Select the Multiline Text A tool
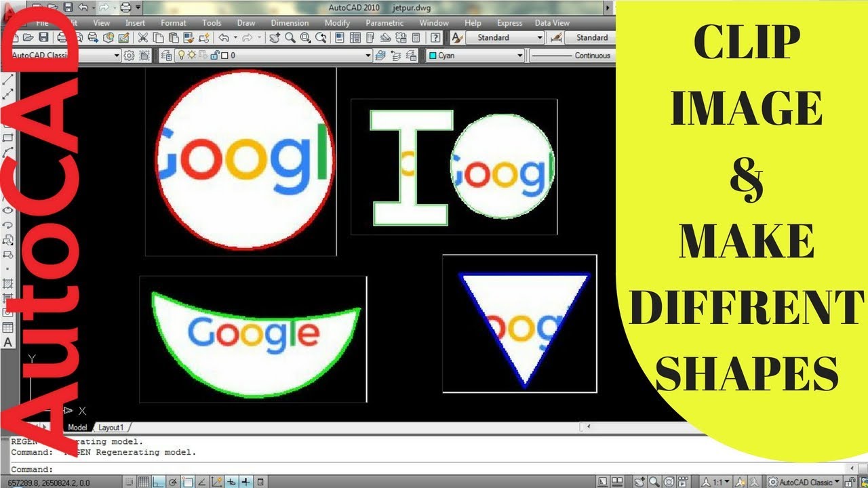This screenshot has width=868, height=488. tap(8, 342)
